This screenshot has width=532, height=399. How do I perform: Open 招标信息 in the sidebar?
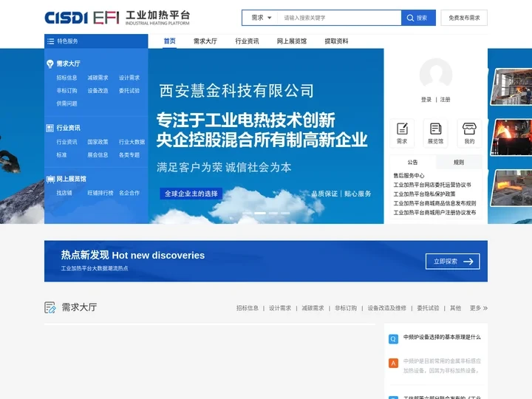(x=66, y=78)
